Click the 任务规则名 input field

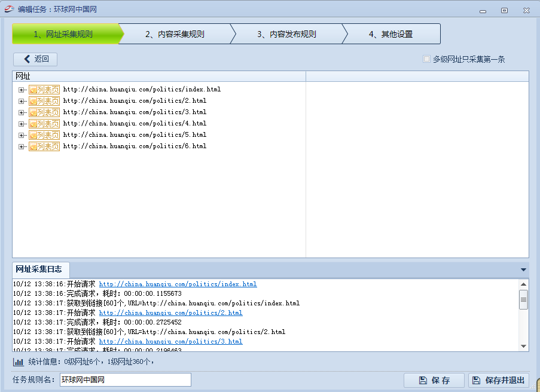[126, 380]
